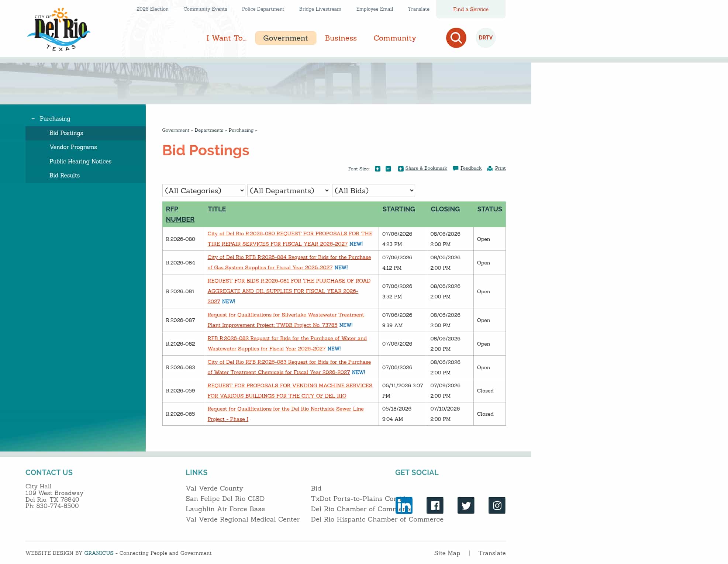Open the Val Verde County footer link
Image resolution: width=728 pixels, height=564 pixels.
[x=214, y=488]
